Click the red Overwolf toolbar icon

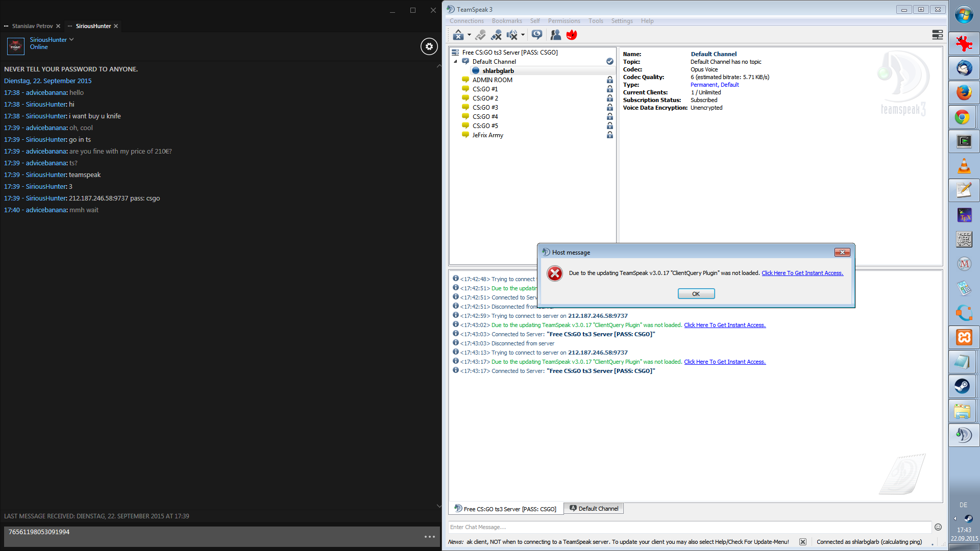[572, 35]
